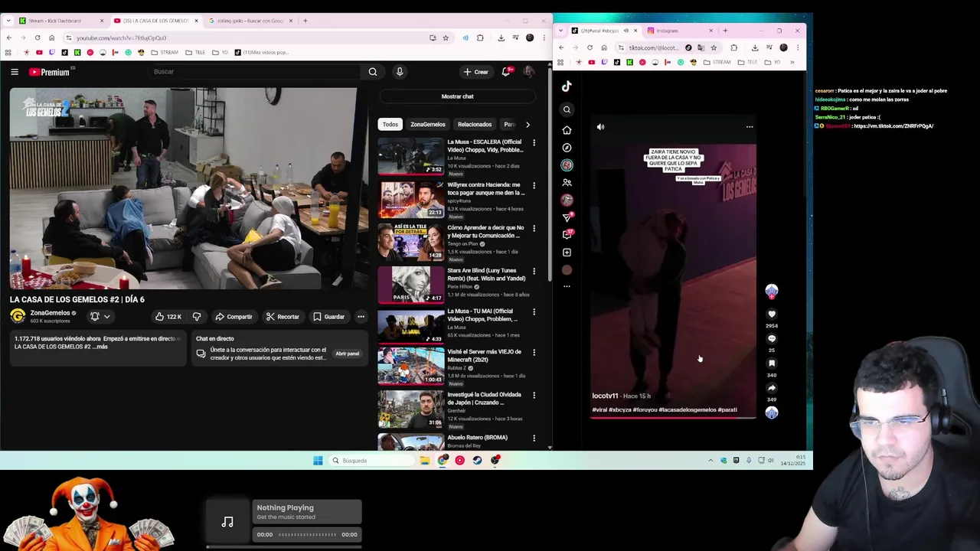Open the YouTube account avatar menu
980x551 pixels.
pos(528,72)
